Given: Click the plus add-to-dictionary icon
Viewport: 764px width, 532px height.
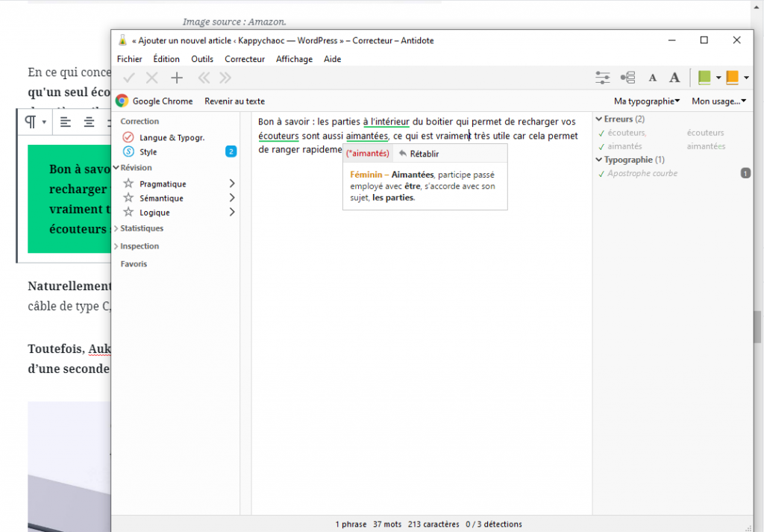Looking at the screenshot, I should [x=177, y=78].
